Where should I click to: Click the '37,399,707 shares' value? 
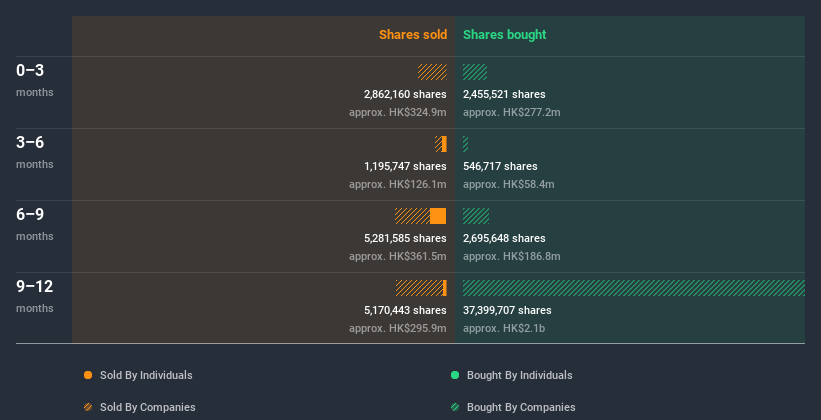coord(507,310)
